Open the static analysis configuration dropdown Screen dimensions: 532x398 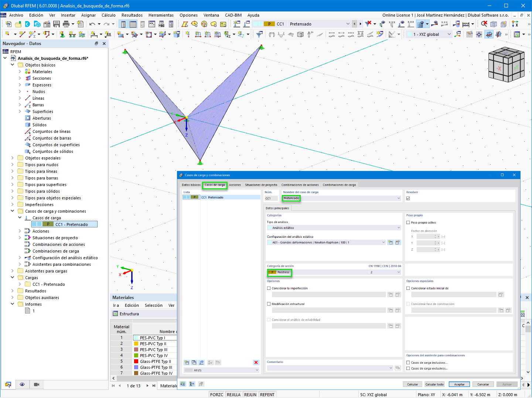pyautogui.click(x=326, y=243)
